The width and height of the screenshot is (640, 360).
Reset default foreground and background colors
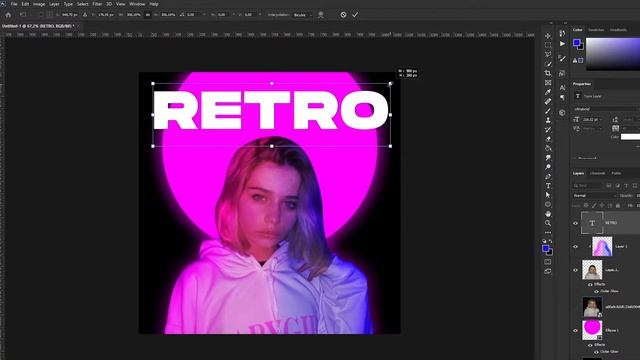(544, 242)
